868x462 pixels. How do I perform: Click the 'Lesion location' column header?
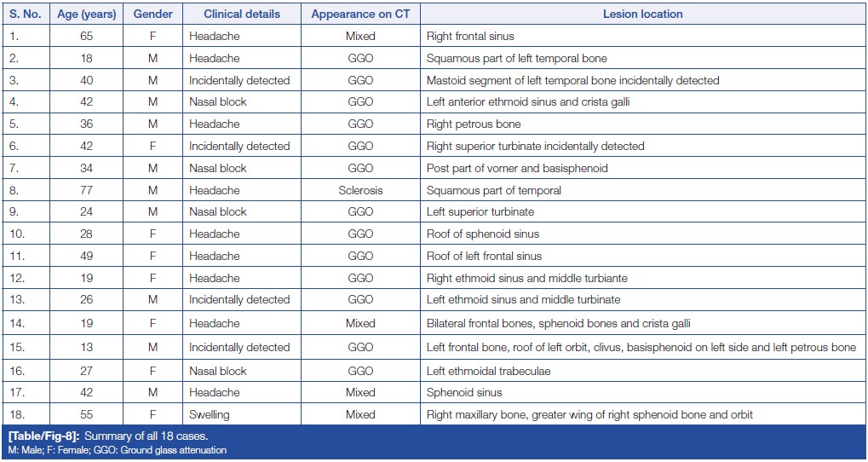(x=642, y=14)
